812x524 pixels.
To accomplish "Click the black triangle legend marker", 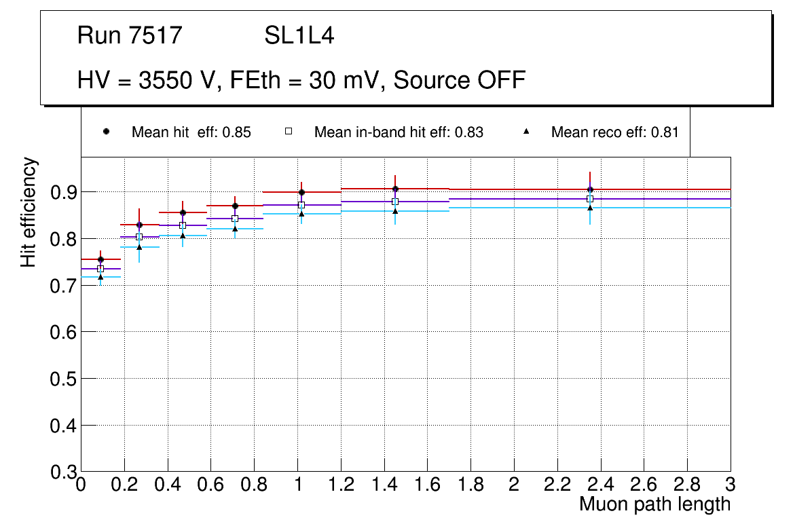I will click(x=526, y=132).
